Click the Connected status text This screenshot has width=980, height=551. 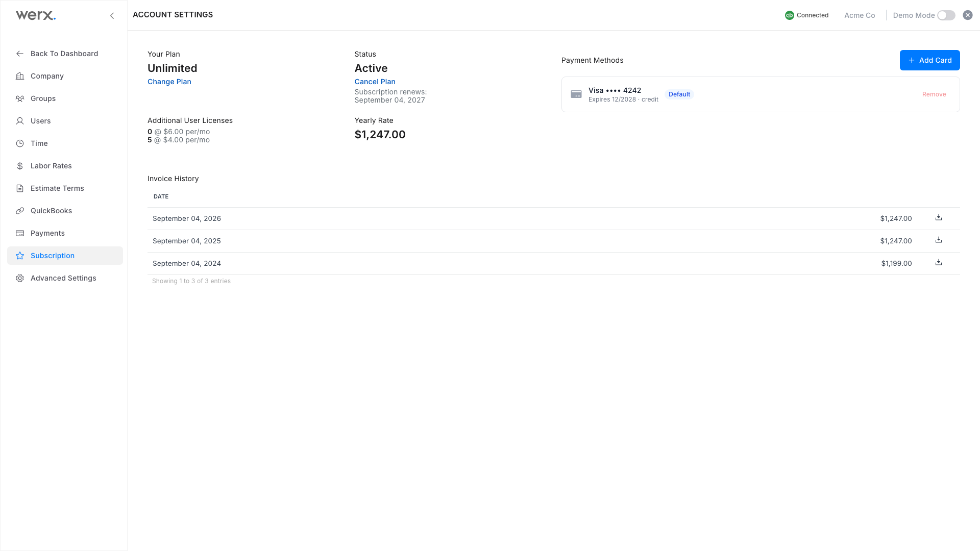[813, 15]
